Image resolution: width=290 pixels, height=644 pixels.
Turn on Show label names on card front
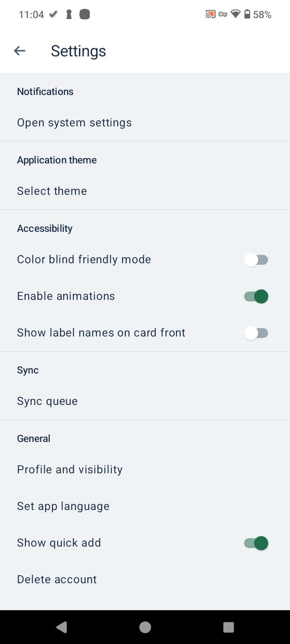pyautogui.click(x=256, y=333)
